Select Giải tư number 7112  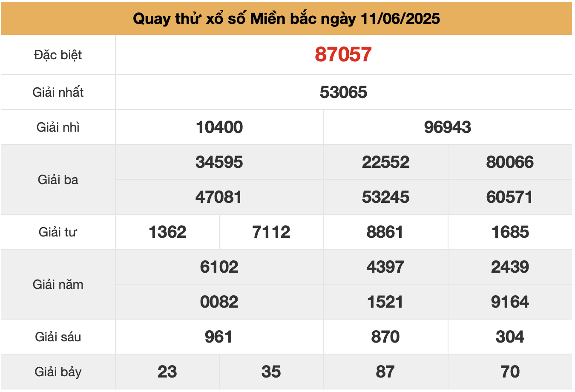coord(271,232)
